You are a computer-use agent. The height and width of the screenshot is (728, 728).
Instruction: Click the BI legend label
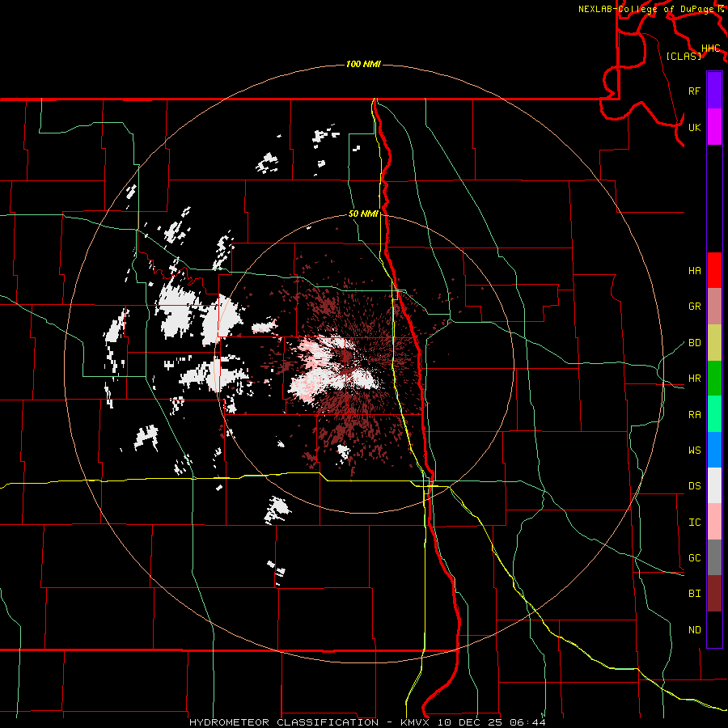pyautogui.click(x=695, y=594)
